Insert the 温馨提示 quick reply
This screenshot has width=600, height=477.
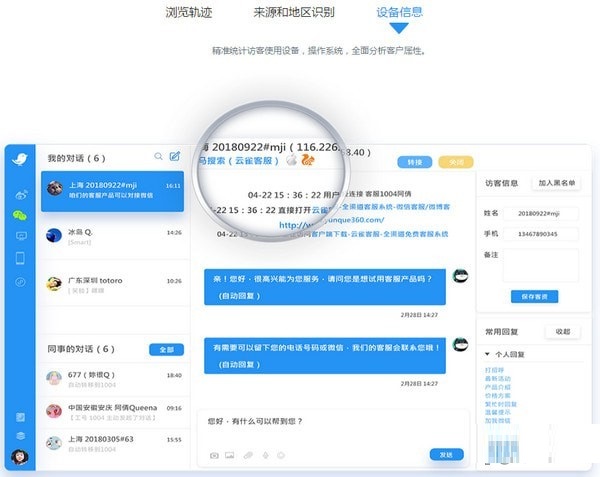click(498, 412)
